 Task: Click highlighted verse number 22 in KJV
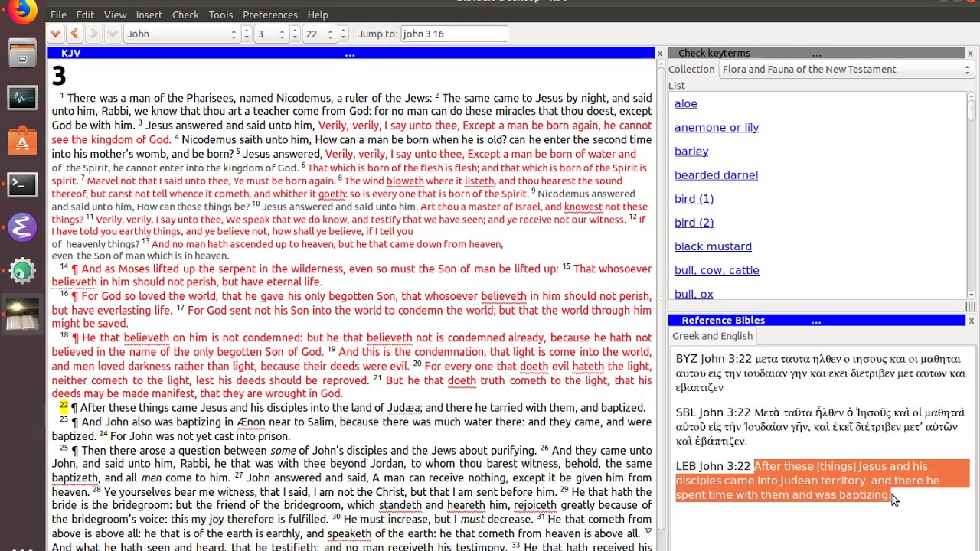[64, 406]
